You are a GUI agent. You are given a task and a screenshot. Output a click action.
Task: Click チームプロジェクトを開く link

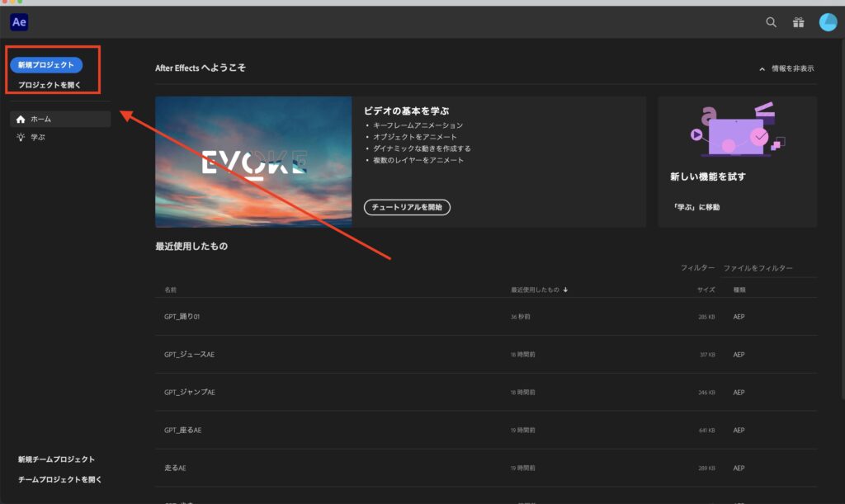click(59, 479)
